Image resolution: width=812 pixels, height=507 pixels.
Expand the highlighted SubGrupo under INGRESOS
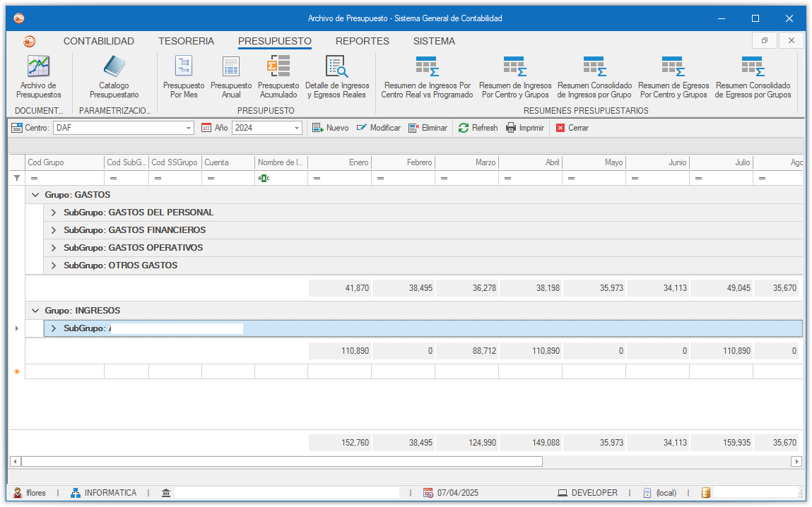tap(53, 328)
